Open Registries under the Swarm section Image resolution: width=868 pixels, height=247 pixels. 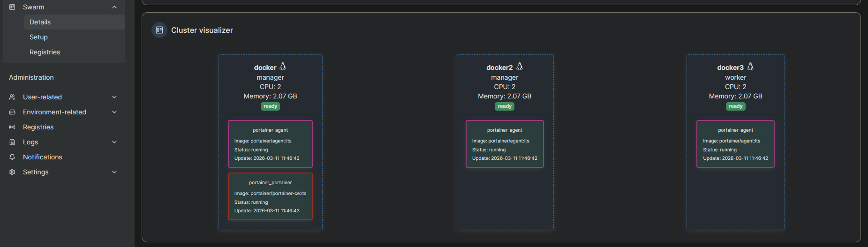coord(45,52)
